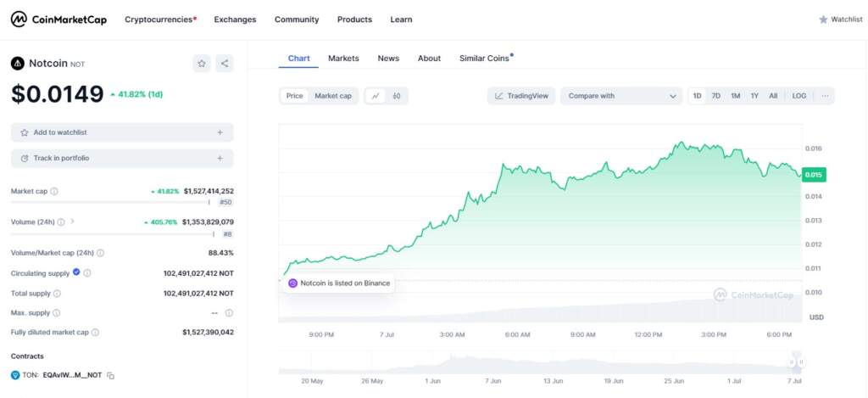Select the Chart tab
This screenshot has height=398, width=868.
(x=299, y=59)
